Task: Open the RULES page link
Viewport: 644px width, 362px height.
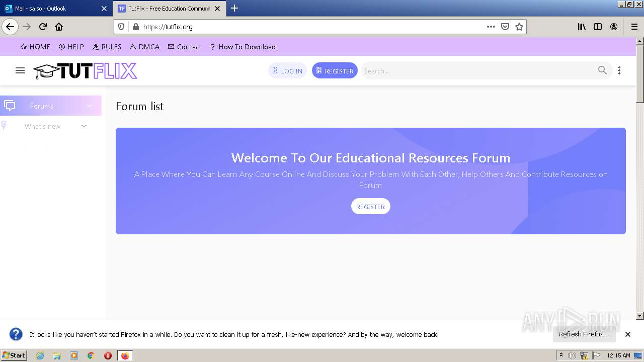Action: coord(107,47)
